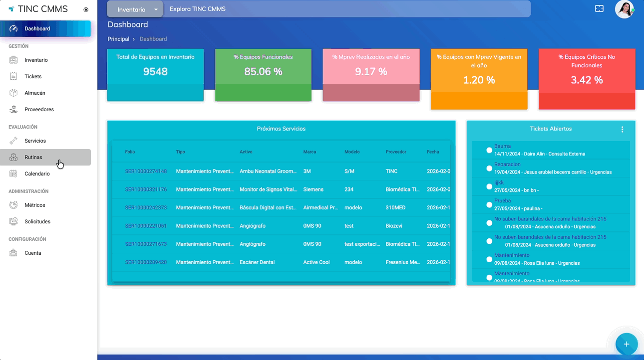Open service folio SER10000274148

[x=146, y=171]
